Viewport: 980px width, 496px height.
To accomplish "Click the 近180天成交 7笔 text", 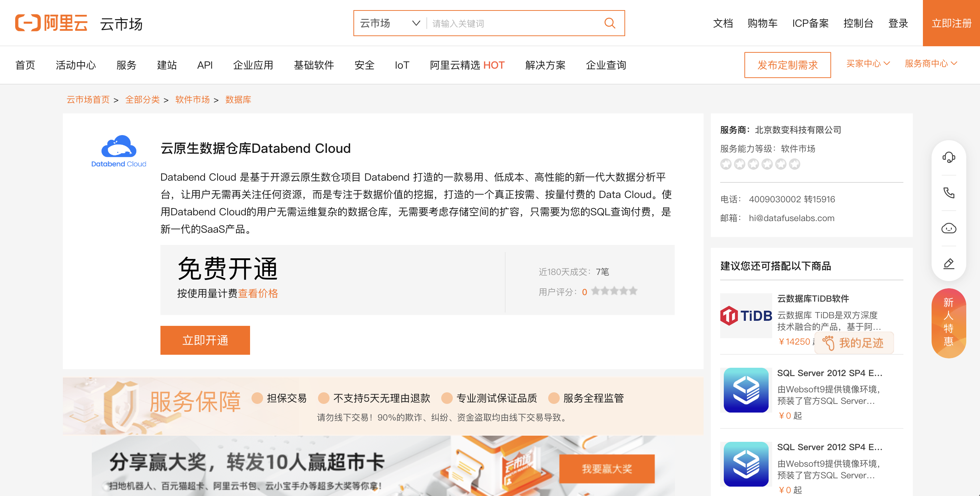I will pos(574,272).
